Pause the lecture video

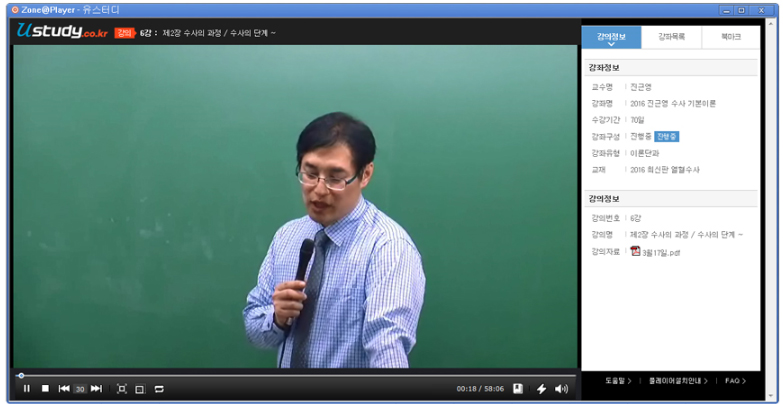27,388
